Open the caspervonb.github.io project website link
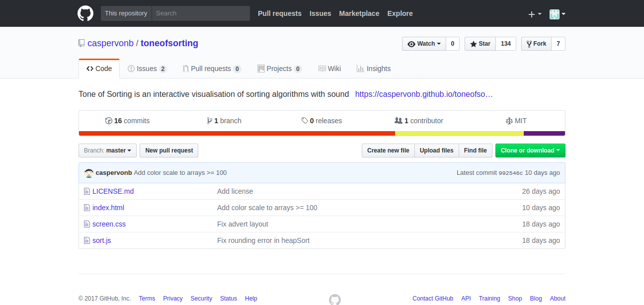The height and width of the screenshot is (305, 644). click(424, 94)
